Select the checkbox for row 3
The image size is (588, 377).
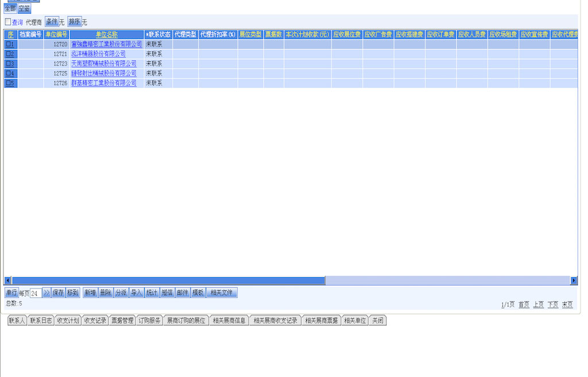click(9, 64)
